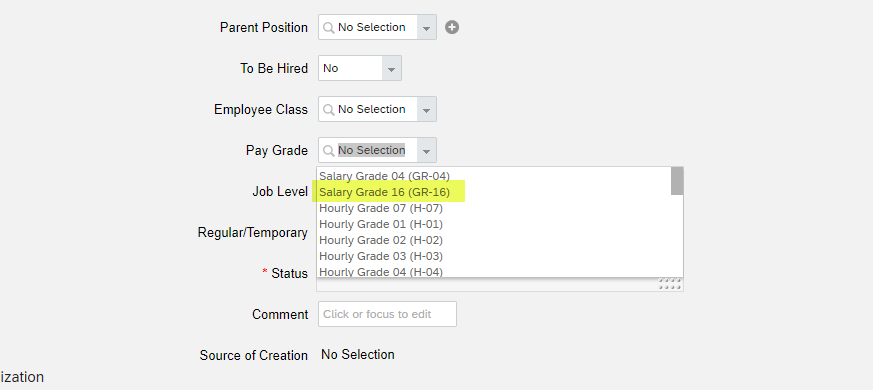Screen dimensions: 873x390
Task: Click the search icon in Parent Position field
Action: click(x=329, y=27)
